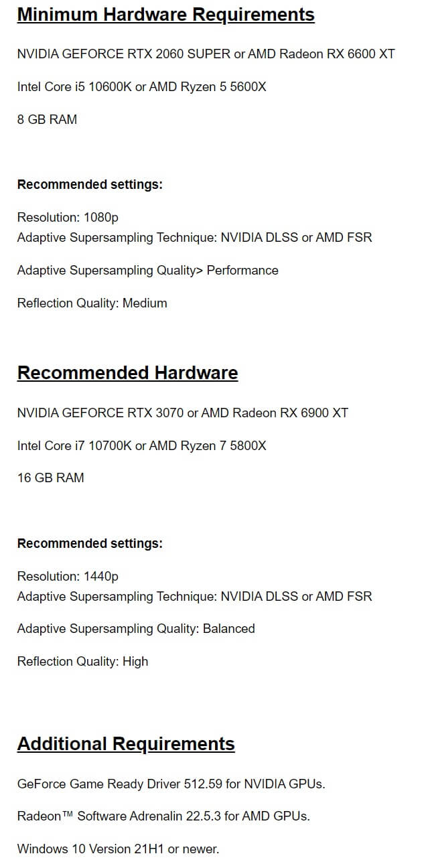Select the Resolution: 1080p line

[68, 218]
